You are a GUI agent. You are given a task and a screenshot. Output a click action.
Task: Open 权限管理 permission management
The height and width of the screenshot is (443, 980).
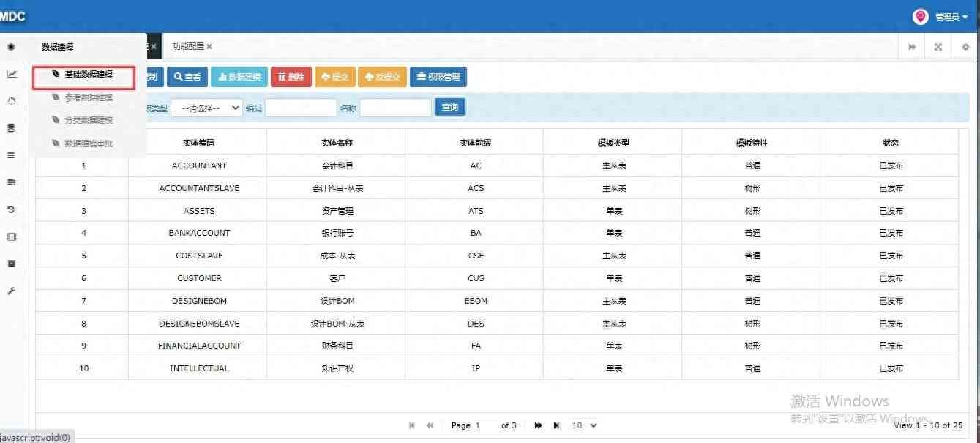pos(438,77)
